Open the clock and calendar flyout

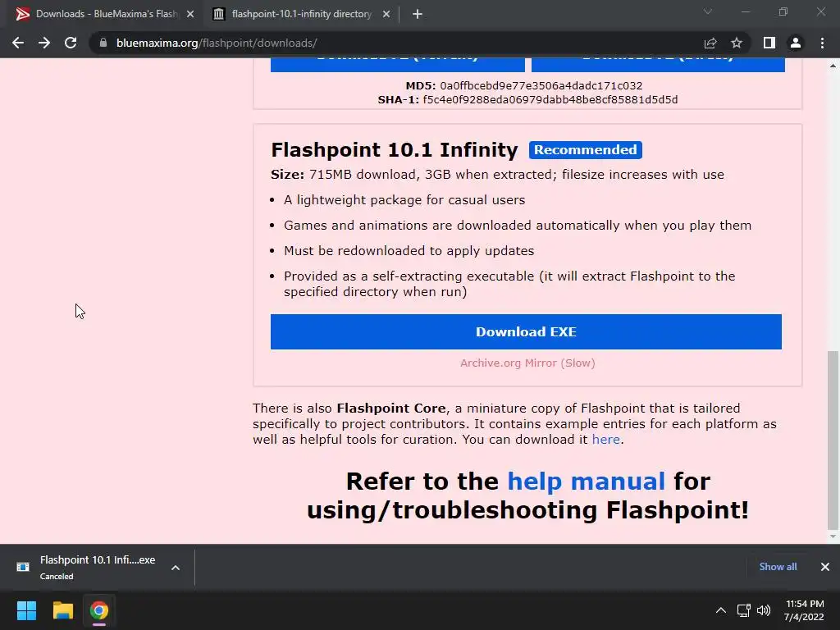pos(804,610)
